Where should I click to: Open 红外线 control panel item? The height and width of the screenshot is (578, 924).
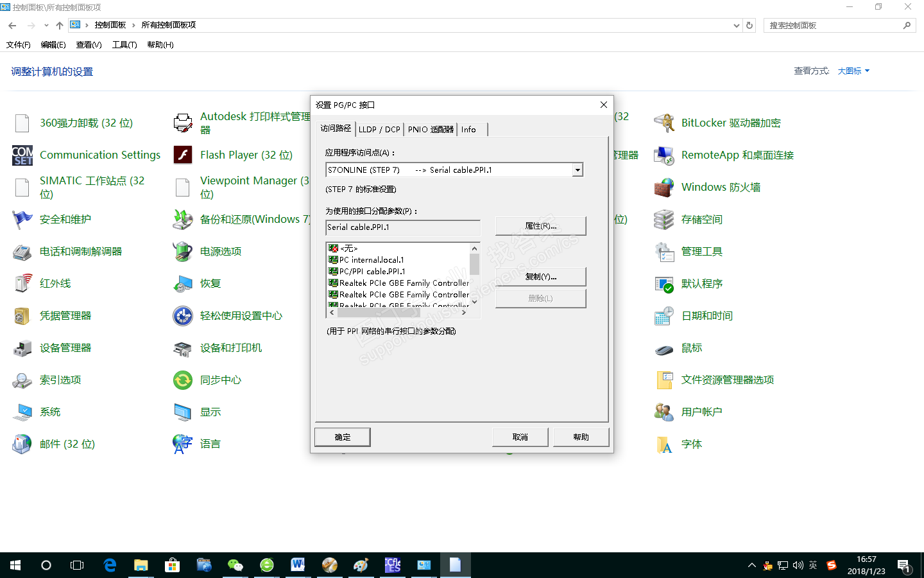(x=42, y=283)
